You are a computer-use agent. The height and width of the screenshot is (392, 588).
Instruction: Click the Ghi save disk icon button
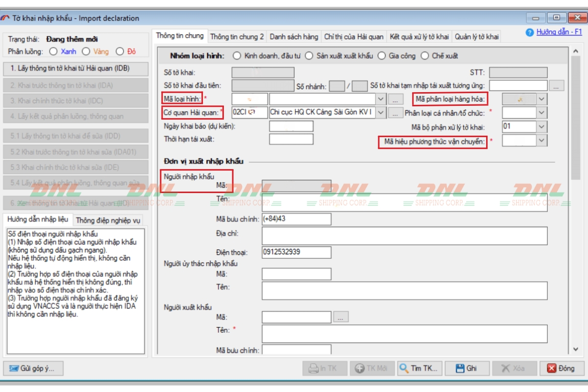pos(465,368)
